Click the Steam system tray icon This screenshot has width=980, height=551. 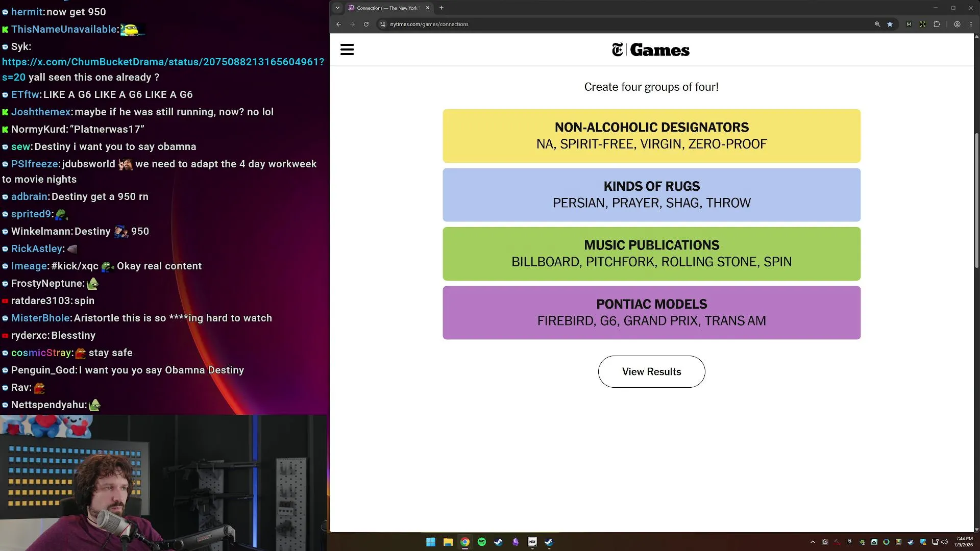tap(911, 542)
